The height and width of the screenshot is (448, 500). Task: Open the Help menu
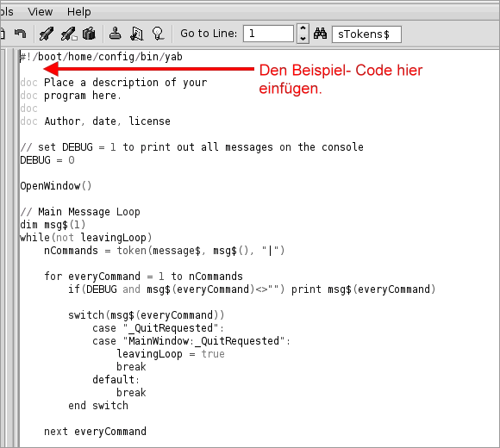(x=78, y=12)
